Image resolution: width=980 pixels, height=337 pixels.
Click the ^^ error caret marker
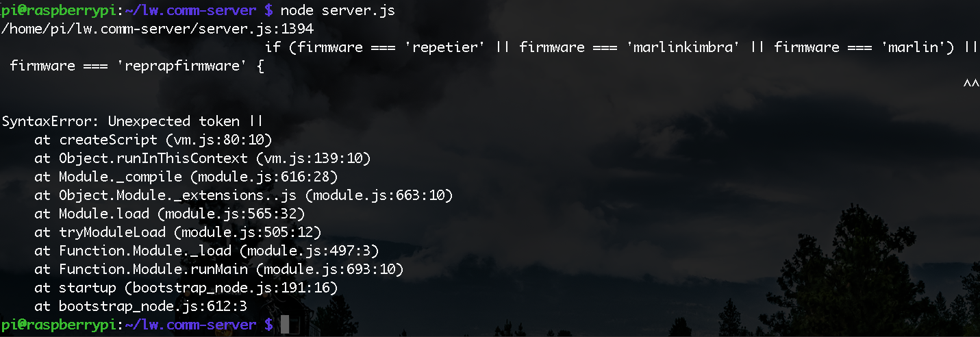(971, 84)
